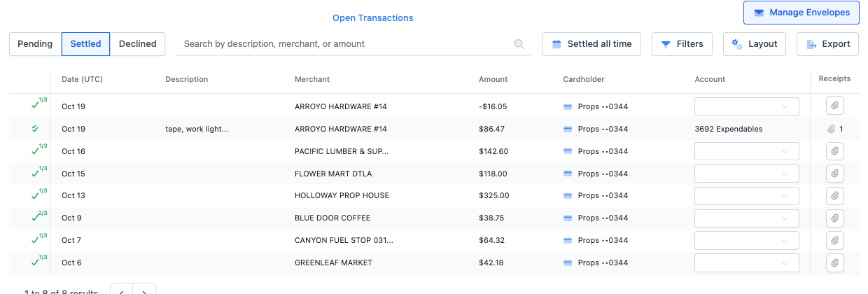View receipt paperclip on $86.47 Arroyo row
Screen dimensions: 868x294
click(x=831, y=129)
